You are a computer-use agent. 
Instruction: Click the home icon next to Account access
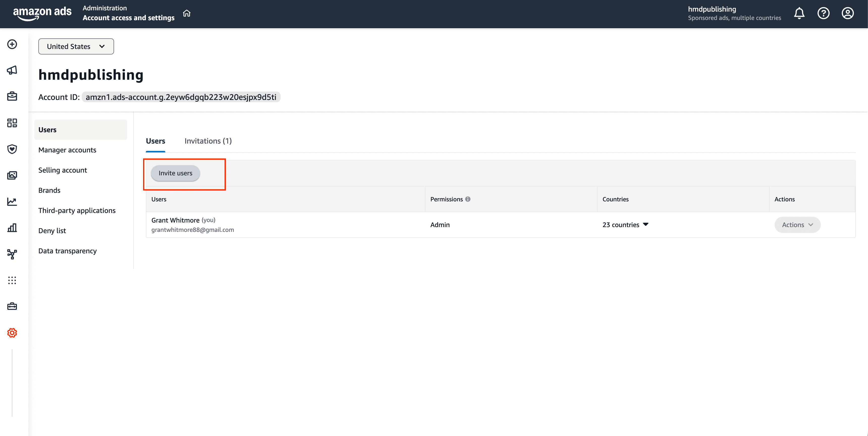point(187,13)
